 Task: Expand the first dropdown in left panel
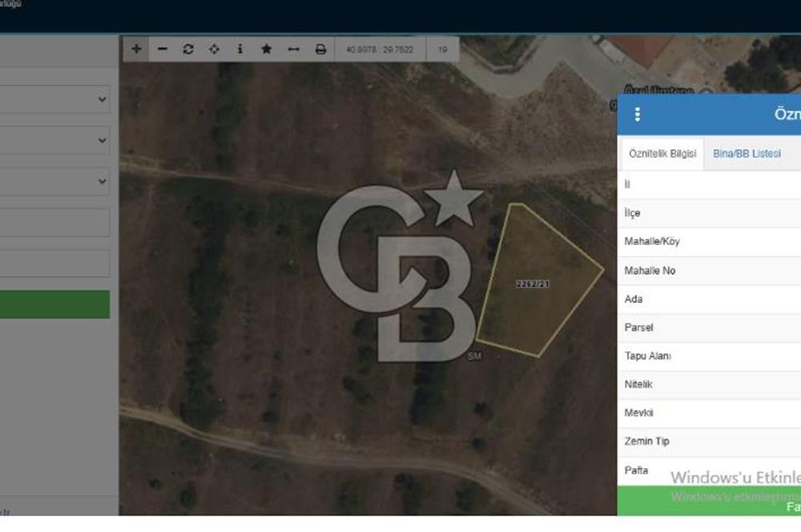pyautogui.click(x=54, y=99)
